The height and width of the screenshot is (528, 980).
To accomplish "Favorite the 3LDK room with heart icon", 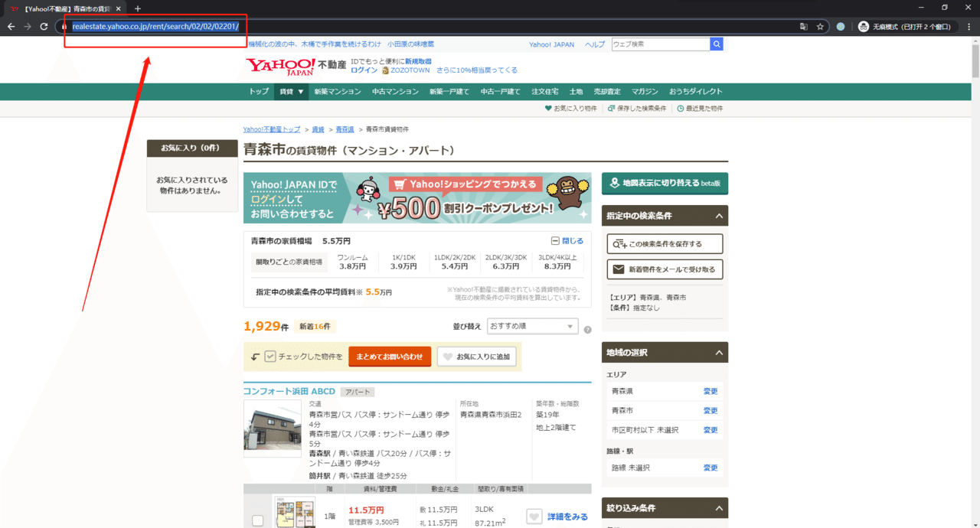I will pos(534,517).
